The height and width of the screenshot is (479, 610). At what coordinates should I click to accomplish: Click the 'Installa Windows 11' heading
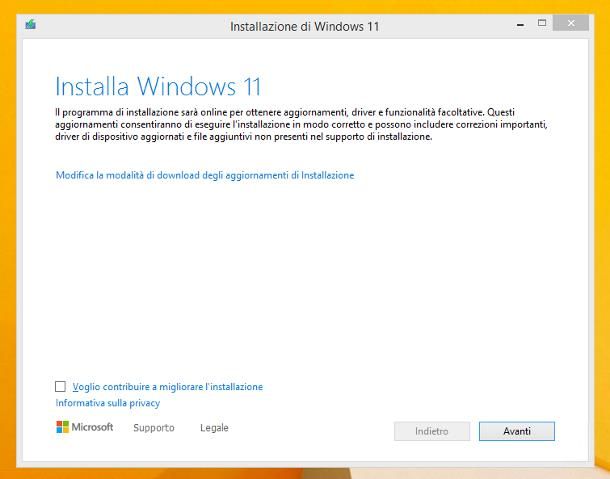pyautogui.click(x=158, y=86)
